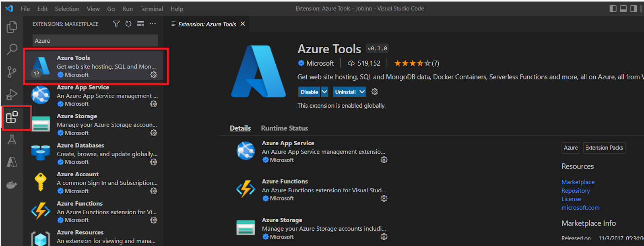The width and height of the screenshot is (644, 246).
Task: Open the Terminal menu
Action: coord(152,8)
